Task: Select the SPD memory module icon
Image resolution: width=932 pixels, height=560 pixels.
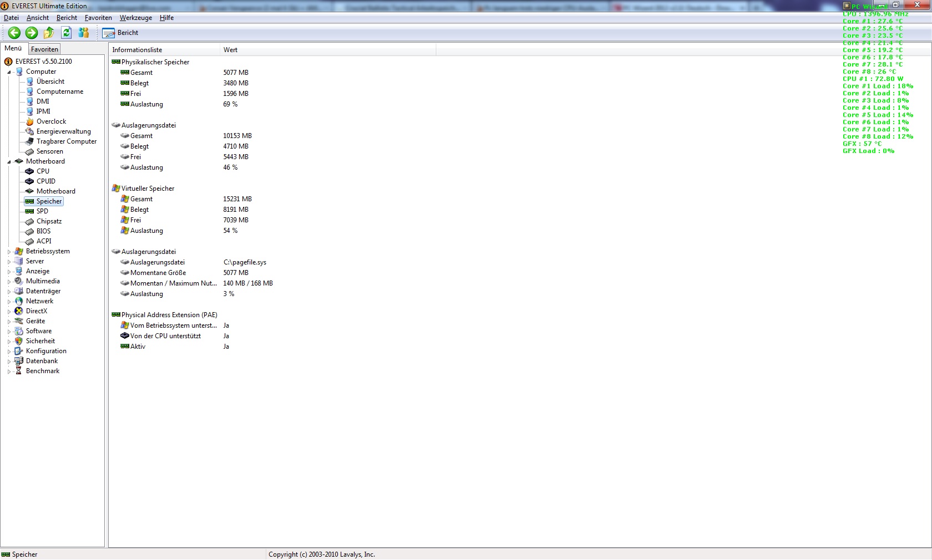Action: click(x=30, y=211)
